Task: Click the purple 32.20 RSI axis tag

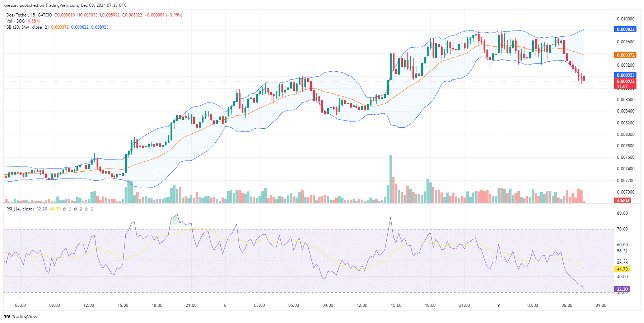Action: [622, 289]
